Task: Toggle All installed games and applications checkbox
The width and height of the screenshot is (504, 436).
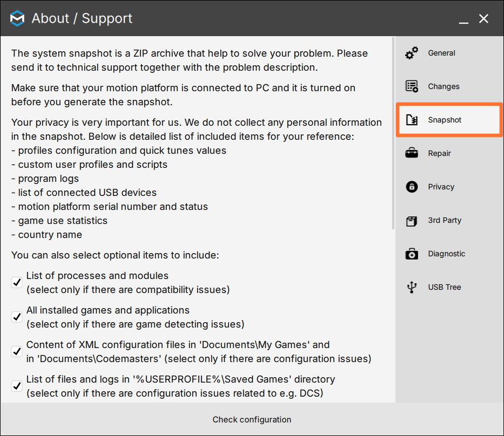Action: tap(17, 317)
